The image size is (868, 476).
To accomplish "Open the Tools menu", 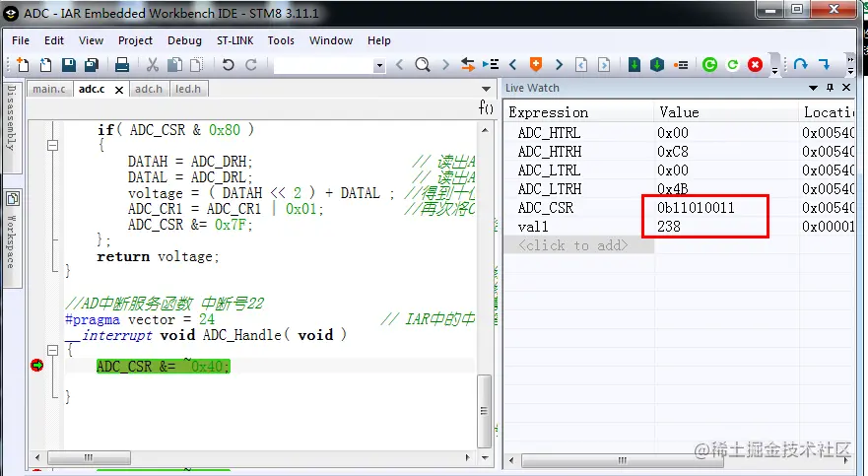I will (x=281, y=40).
